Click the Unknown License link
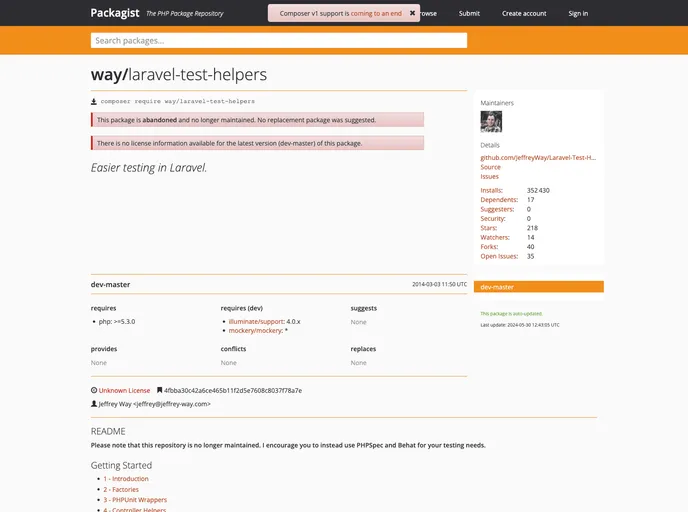 pos(124,390)
